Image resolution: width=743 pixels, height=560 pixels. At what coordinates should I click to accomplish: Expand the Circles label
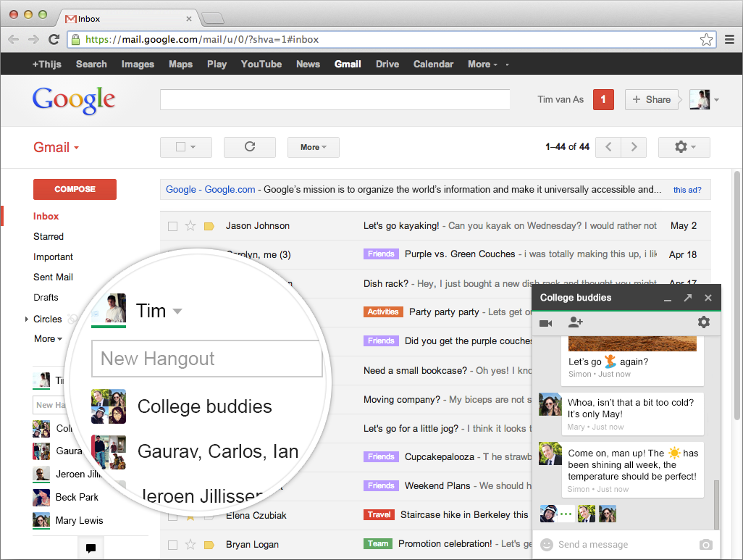tap(27, 319)
